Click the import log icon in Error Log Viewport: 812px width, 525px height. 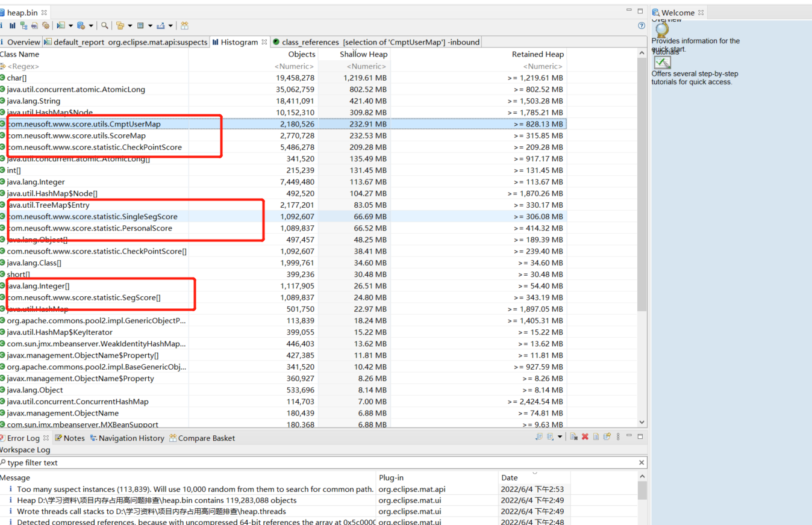pos(550,436)
